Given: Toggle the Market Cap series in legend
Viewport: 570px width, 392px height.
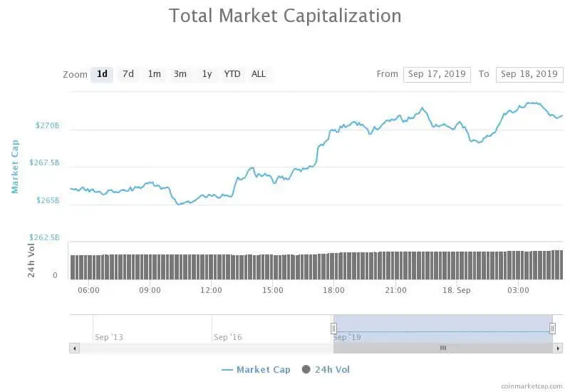Looking at the screenshot, I should 256,369.
